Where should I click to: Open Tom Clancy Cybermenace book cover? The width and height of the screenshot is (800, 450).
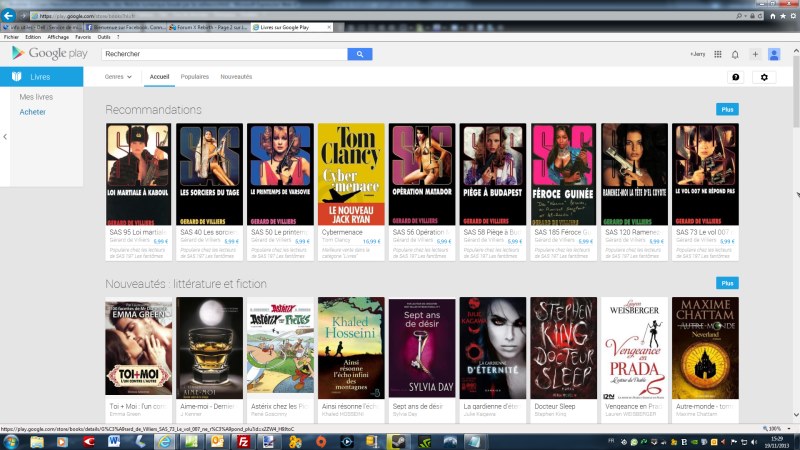pos(351,174)
